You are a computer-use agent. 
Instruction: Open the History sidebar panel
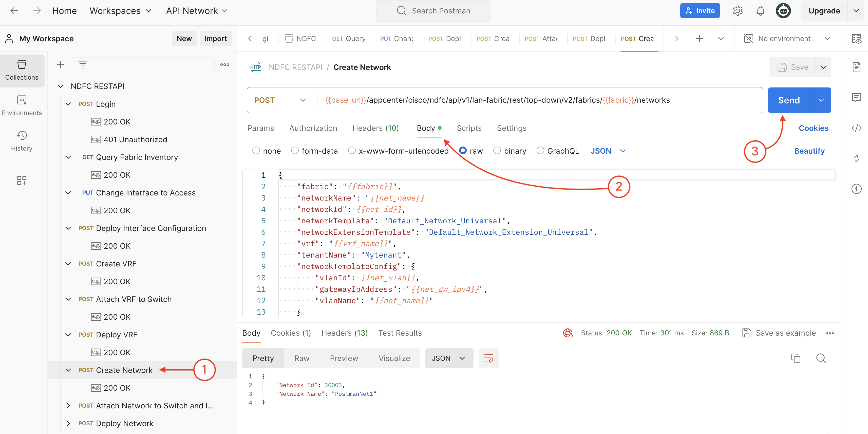(x=22, y=141)
